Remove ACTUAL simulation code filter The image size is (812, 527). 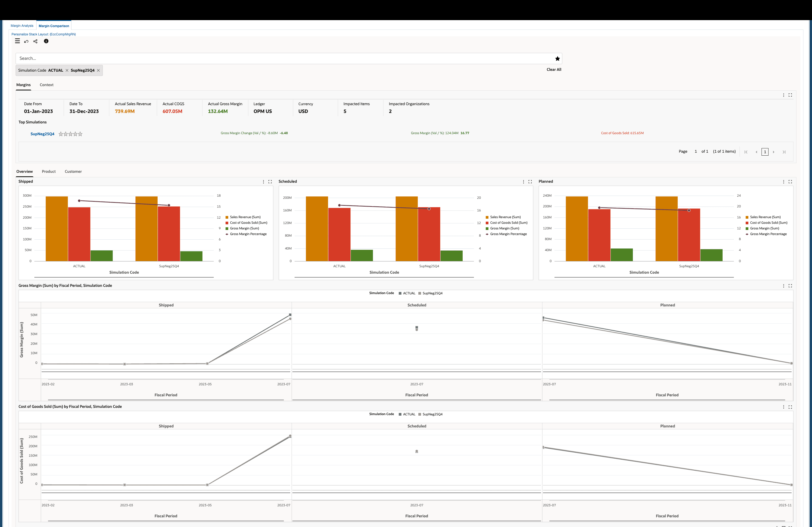[67, 71]
